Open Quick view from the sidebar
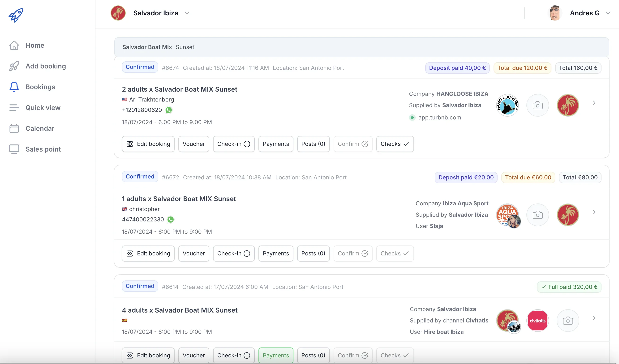 click(x=43, y=107)
